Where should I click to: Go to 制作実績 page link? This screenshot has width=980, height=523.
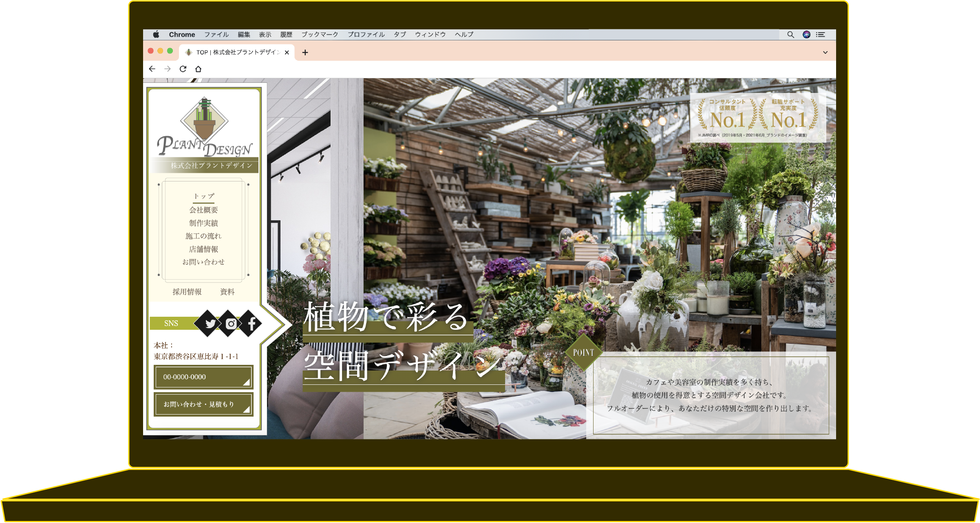point(203,223)
